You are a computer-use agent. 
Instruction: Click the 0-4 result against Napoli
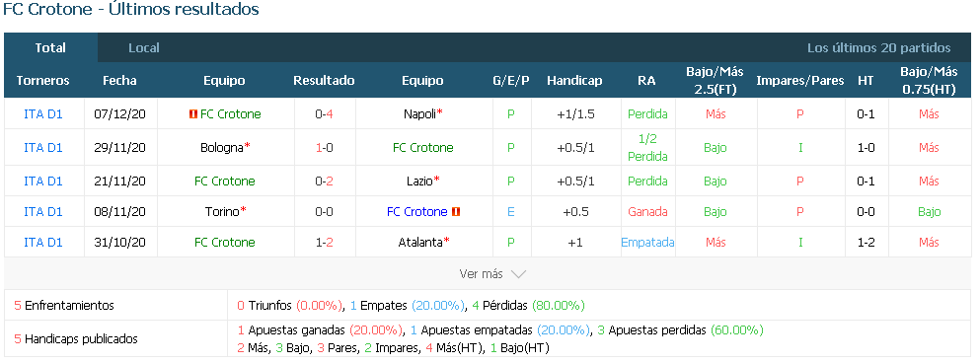tap(324, 114)
